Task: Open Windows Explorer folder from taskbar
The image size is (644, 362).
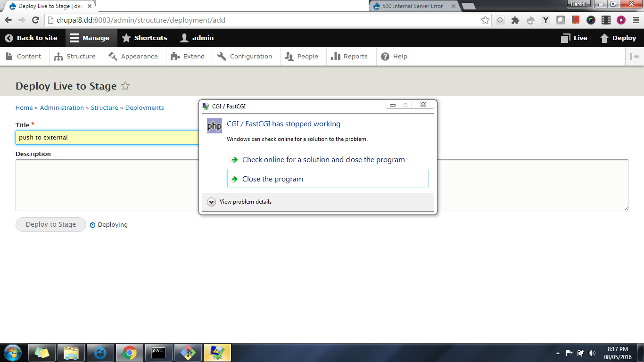Action: 71,352
